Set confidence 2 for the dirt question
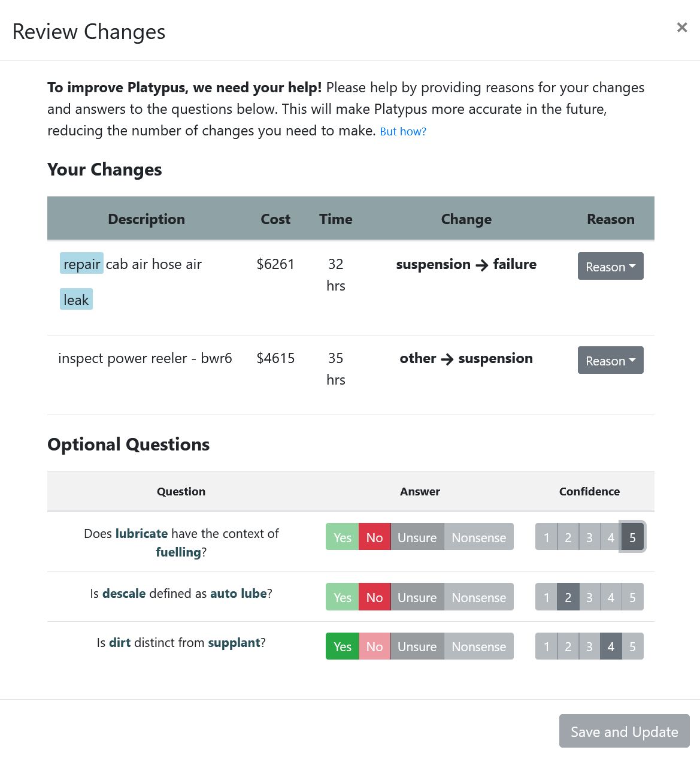Screen dimensions: 700x759 tap(568, 646)
